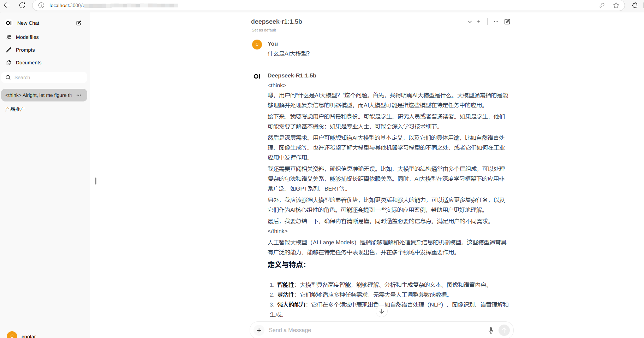Screen dimensions: 644x338
Task: Click user message 什么是AI大模型?
Action: click(x=289, y=54)
